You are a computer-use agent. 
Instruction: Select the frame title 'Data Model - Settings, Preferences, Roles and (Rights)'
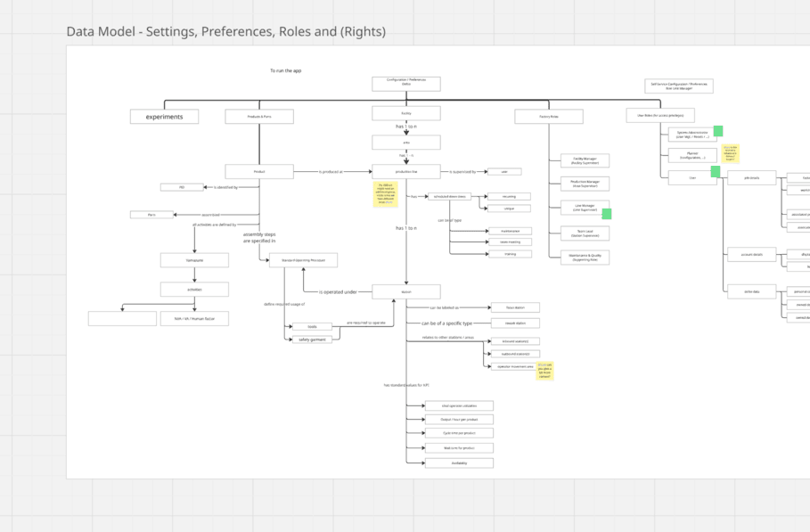225,31
